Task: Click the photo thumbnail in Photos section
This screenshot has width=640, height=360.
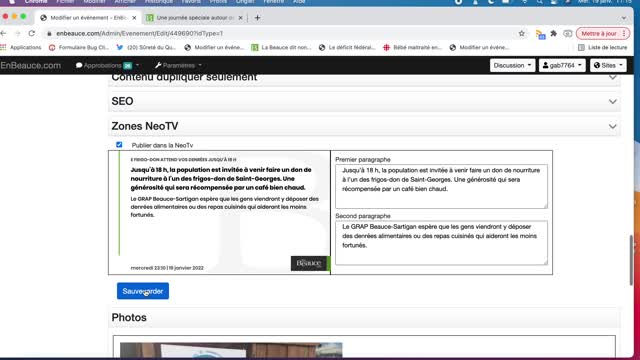Action: pos(231,351)
